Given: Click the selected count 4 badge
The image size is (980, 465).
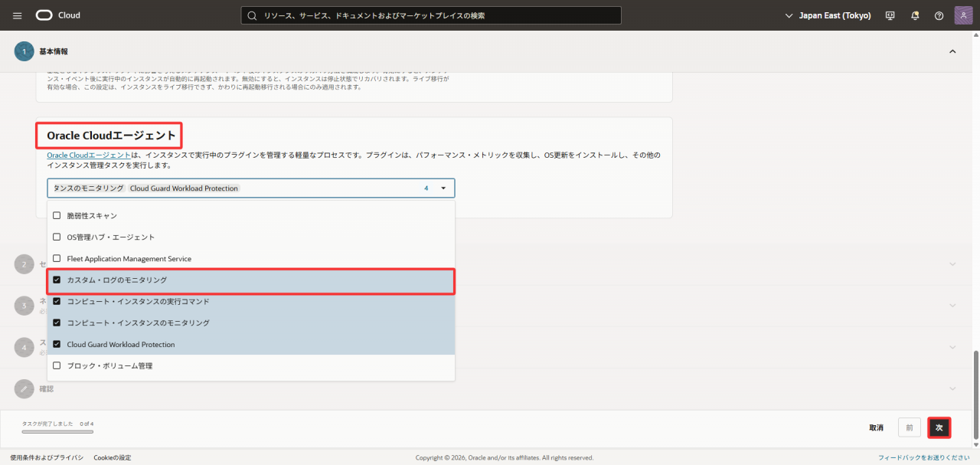Looking at the screenshot, I should pos(426,188).
